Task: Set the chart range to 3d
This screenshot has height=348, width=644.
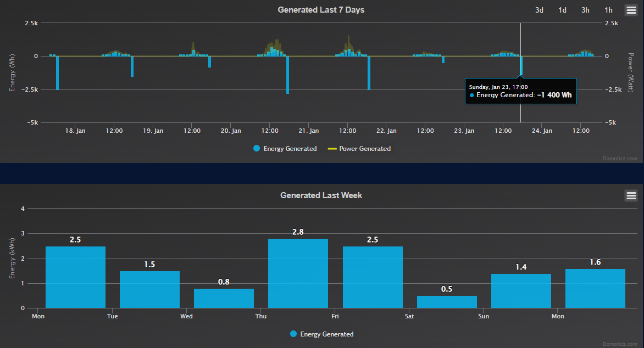Action: click(x=539, y=10)
